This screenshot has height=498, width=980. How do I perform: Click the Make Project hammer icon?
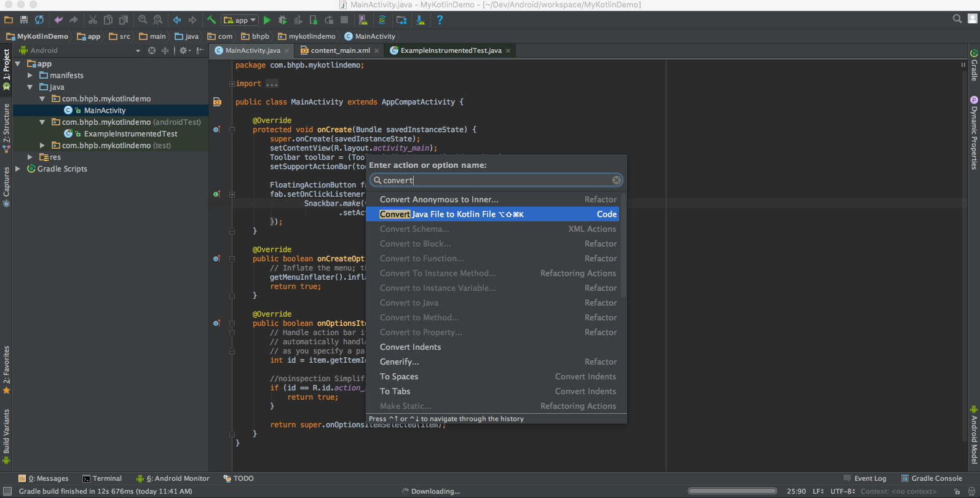pos(211,20)
